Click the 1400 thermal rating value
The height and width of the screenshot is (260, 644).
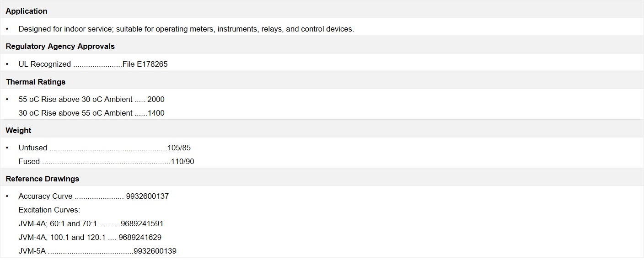[156, 113]
